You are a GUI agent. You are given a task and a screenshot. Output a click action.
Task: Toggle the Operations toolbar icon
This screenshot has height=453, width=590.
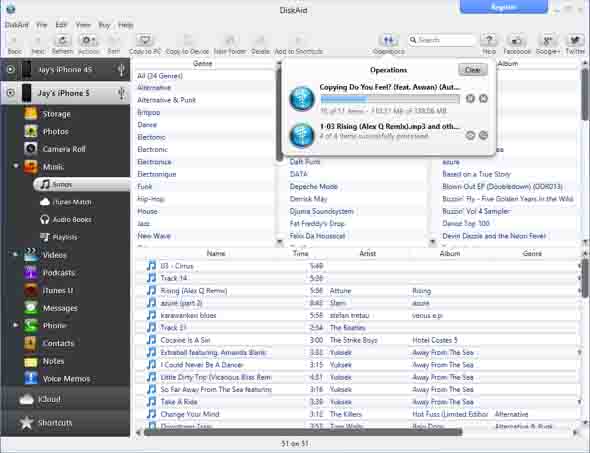click(x=389, y=40)
